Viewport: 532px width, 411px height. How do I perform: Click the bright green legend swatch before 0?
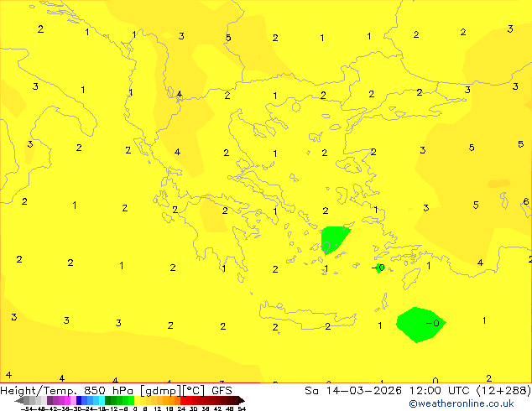coord(131,400)
